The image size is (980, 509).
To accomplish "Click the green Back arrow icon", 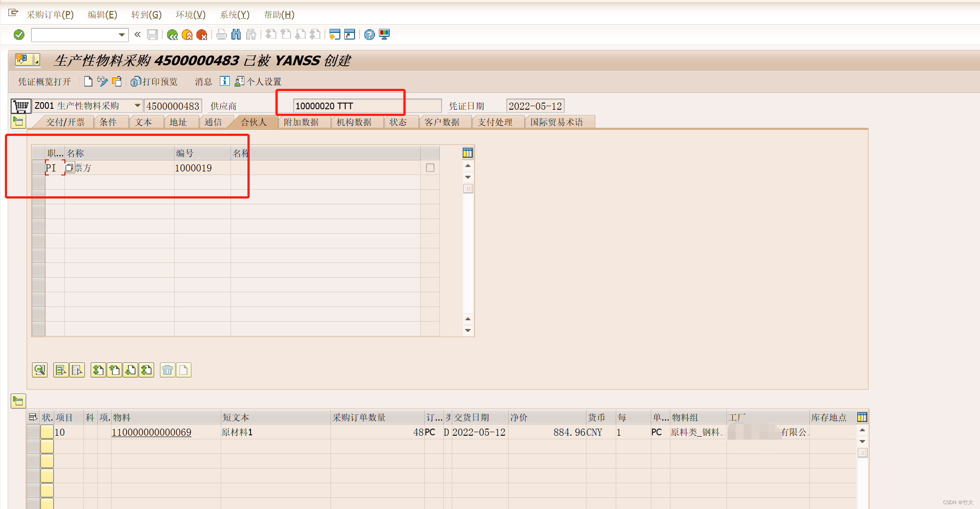I will (x=172, y=35).
